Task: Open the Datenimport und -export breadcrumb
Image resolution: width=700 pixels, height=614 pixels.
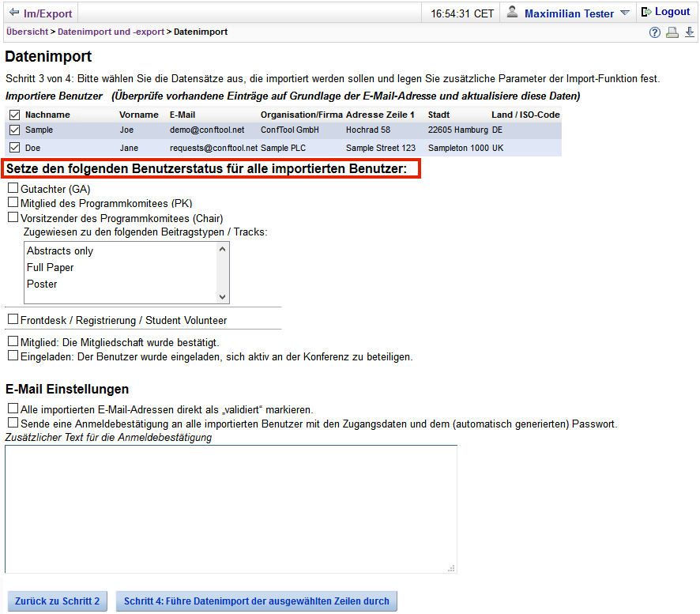Action: pos(111,32)
